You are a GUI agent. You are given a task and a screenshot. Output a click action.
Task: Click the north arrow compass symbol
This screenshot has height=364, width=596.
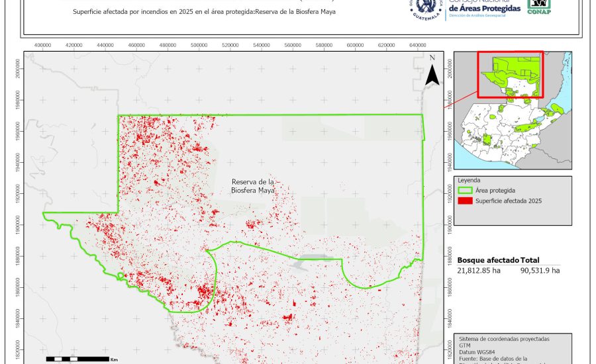click(x=432, y=71)
